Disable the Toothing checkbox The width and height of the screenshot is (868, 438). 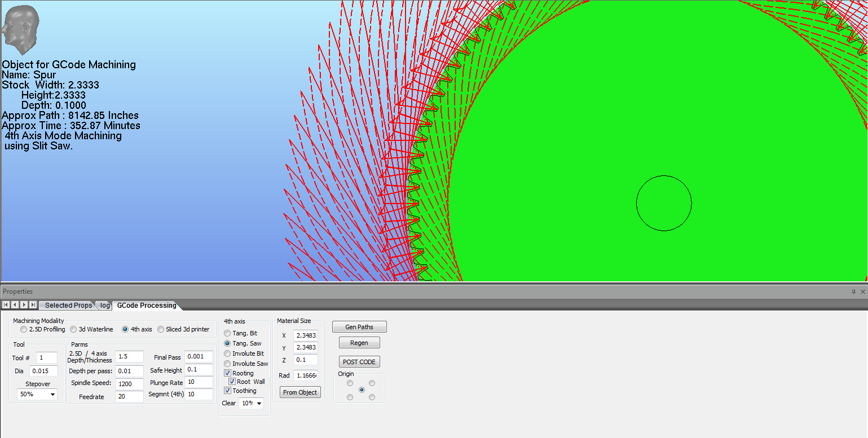[228, 391]
